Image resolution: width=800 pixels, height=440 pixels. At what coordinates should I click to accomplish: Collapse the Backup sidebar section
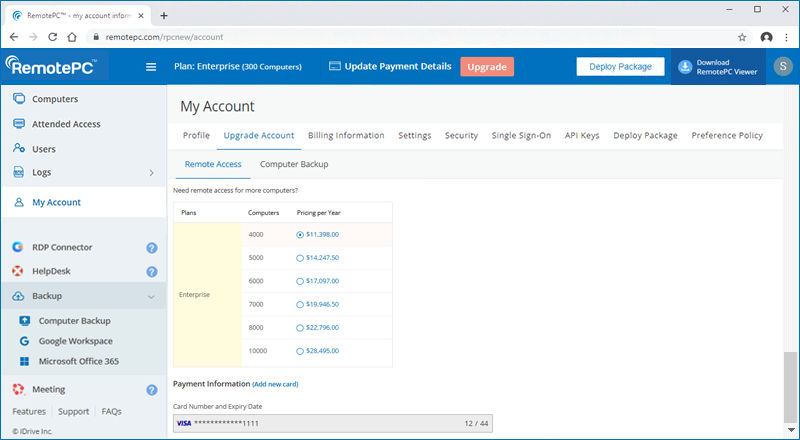pyautogui.click(x=151, y=297)
